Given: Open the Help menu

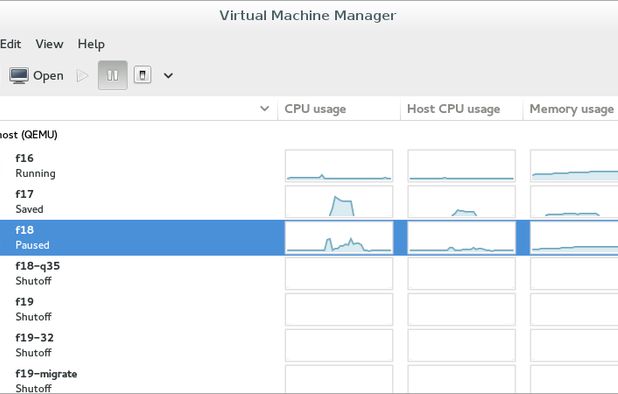Looking at the screenshot, I should pyautogui.click(x=91, y=44).
